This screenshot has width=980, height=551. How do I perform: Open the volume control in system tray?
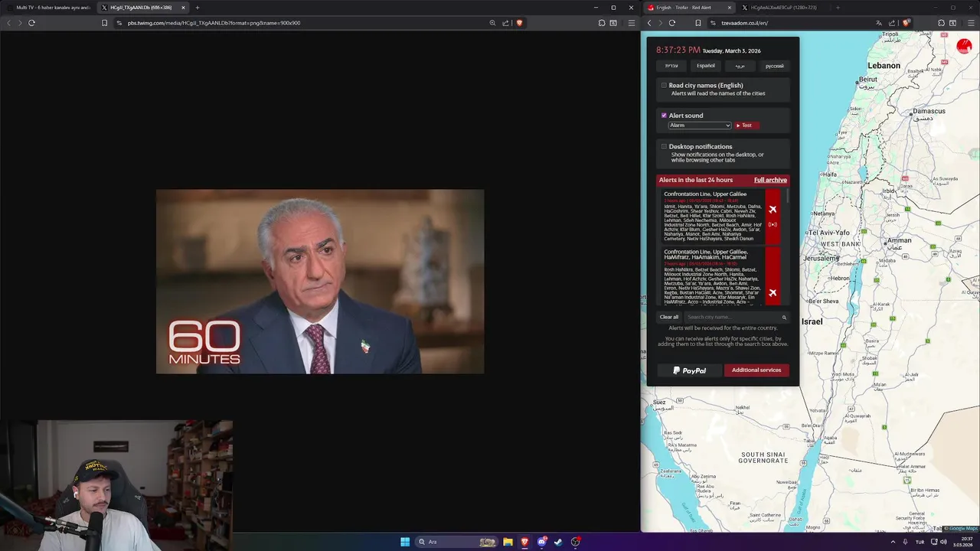click(x=944, y=542)
